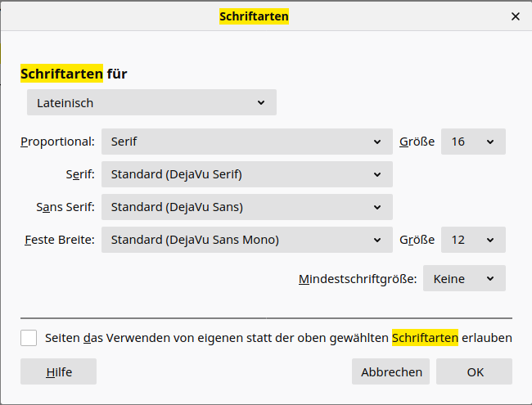
Task: Click the 'Schriftarten für' heading
Action: point(74,74)
